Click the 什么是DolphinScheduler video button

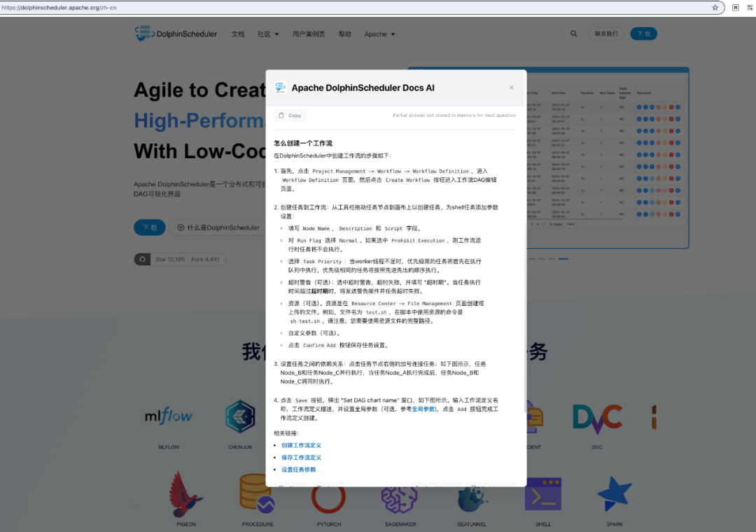pos(218,227)
